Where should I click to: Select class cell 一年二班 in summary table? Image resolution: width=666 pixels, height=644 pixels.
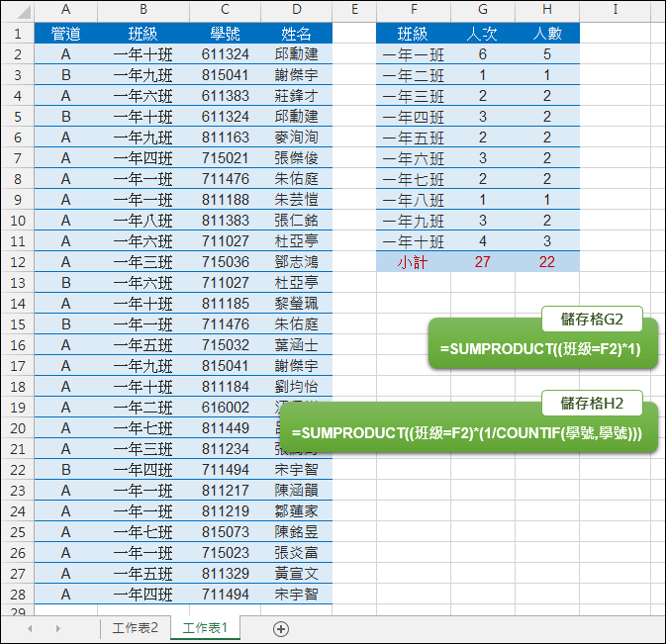414,75
